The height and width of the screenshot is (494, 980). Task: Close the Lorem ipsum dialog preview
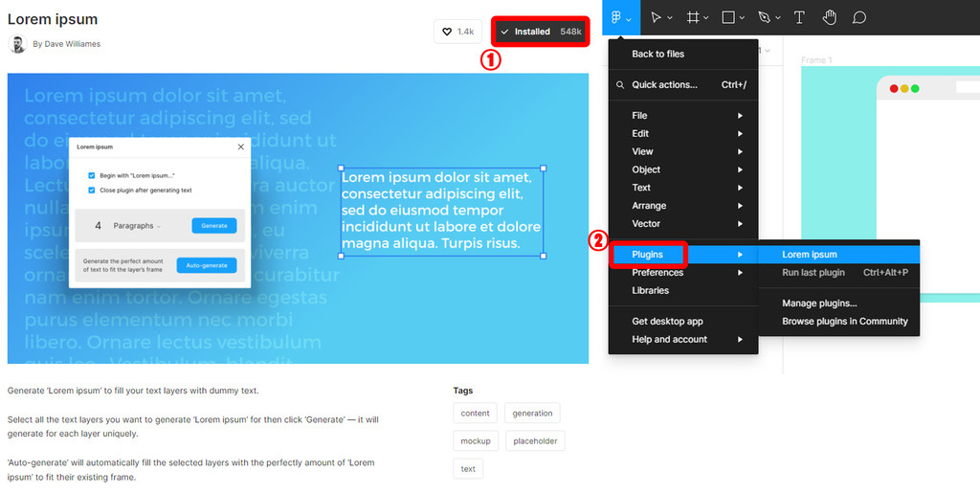coord(240,146)
